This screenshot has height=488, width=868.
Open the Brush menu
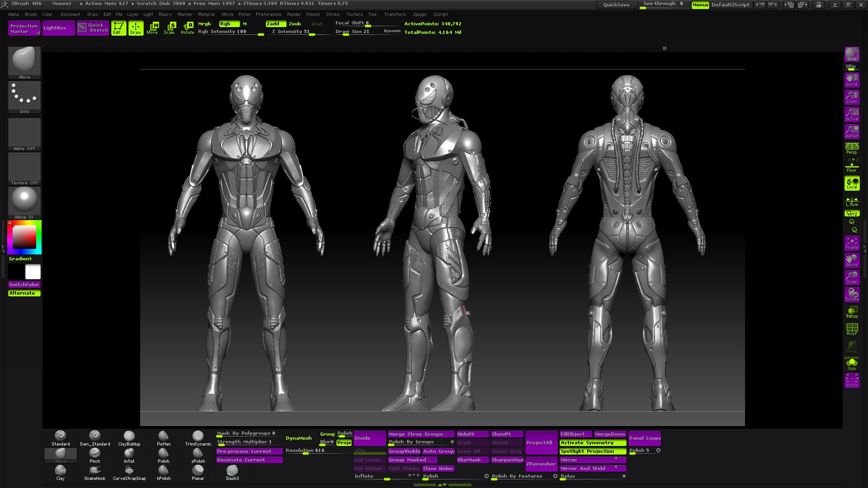31,14
